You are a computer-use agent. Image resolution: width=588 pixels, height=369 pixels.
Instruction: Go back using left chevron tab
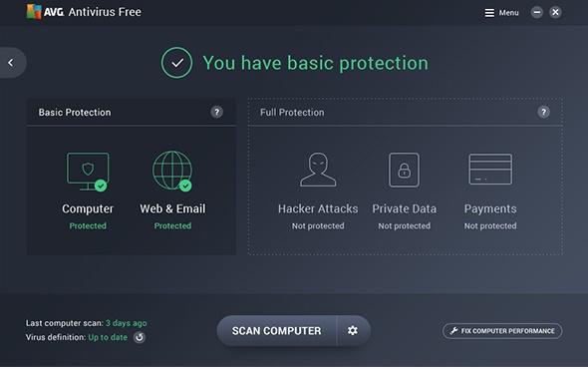click(x=12, y=62)
